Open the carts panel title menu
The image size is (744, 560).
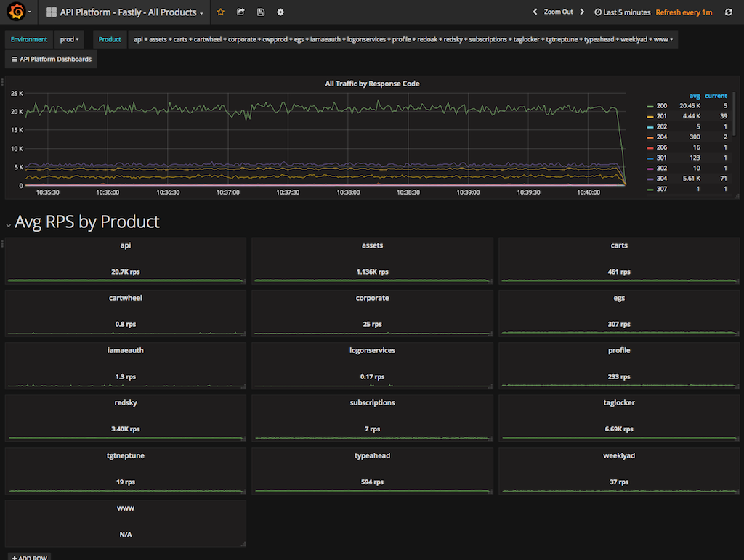(x=619, y=245)
